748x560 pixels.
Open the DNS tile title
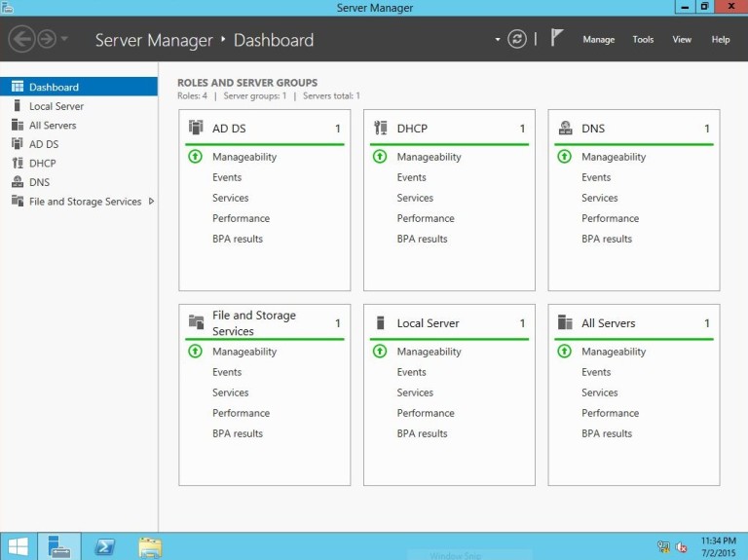pyautogui.click(x=593, y=129)
